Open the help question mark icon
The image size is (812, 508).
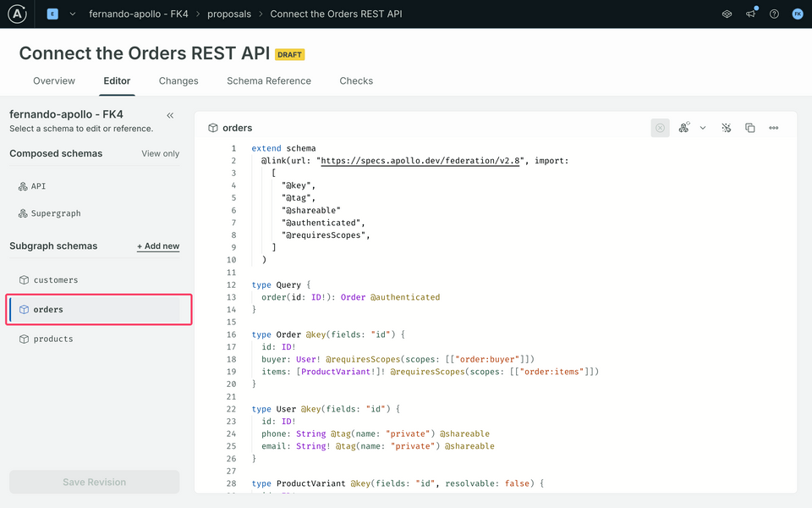pyautogui.click(x=774, y=14)
